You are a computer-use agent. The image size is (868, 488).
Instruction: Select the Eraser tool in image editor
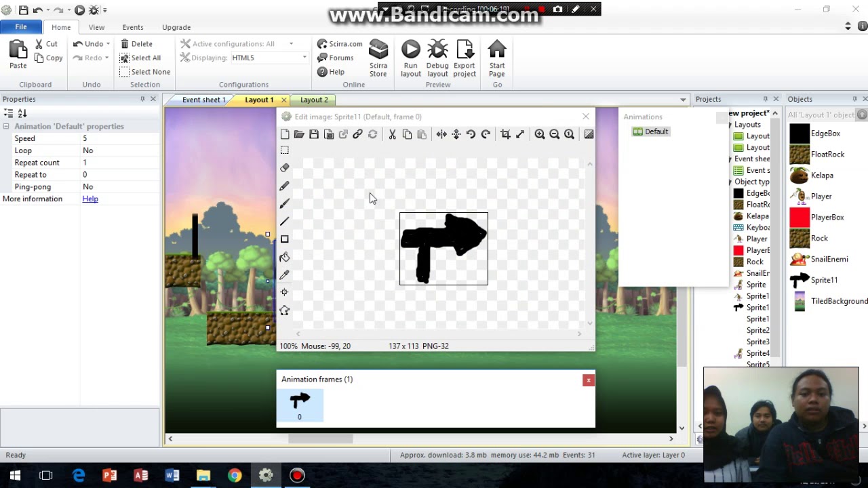tap(285, 168)
